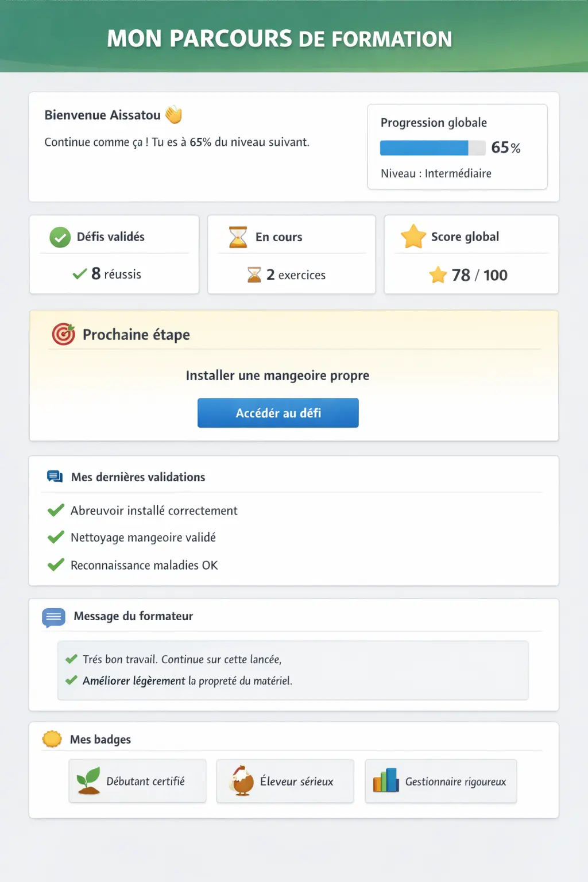
Task: Click the Installer une mangeoire propre title
Action: [277, 376]
